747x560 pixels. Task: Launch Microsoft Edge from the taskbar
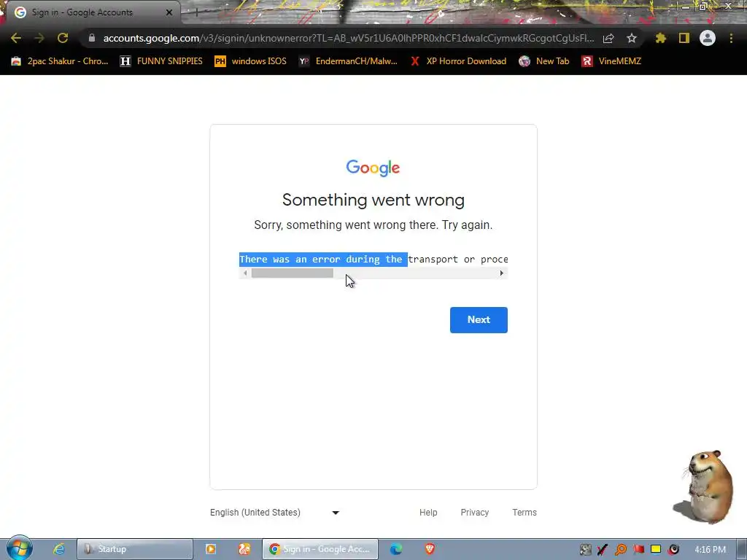[x=396, y=549]
